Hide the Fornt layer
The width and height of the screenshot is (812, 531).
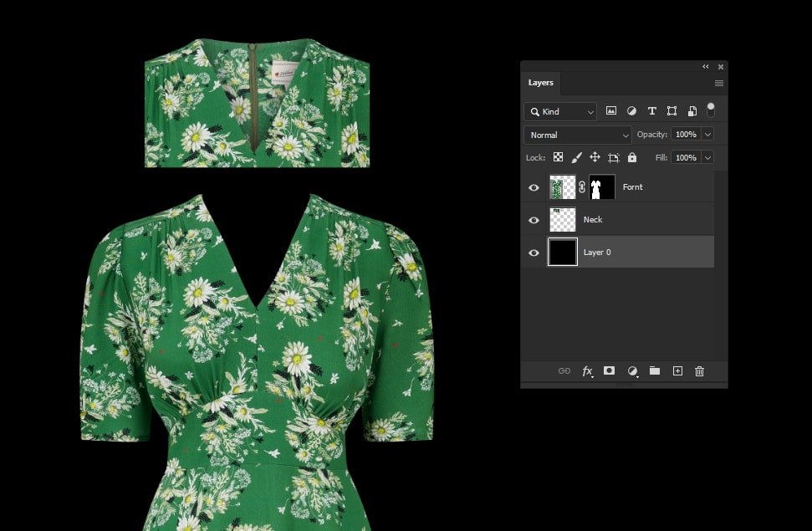click(x=534, y=187)
